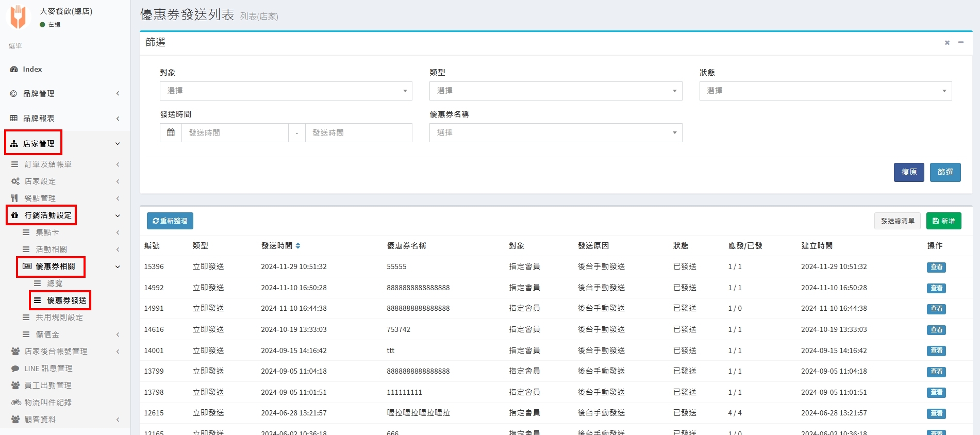Open 共用規則設定 in the sidebar
The height and width of the screenshot is (435, 980).
(x=59, y=317)
